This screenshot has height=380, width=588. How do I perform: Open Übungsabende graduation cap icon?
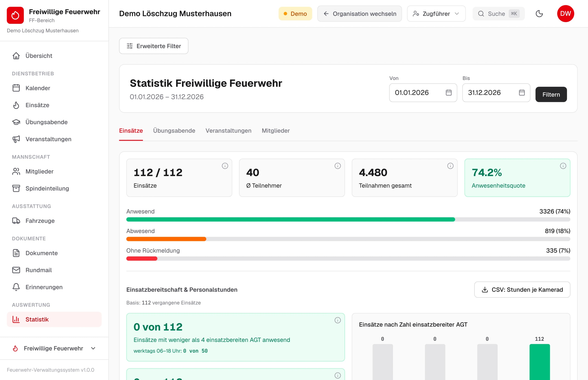coord(16,122)
